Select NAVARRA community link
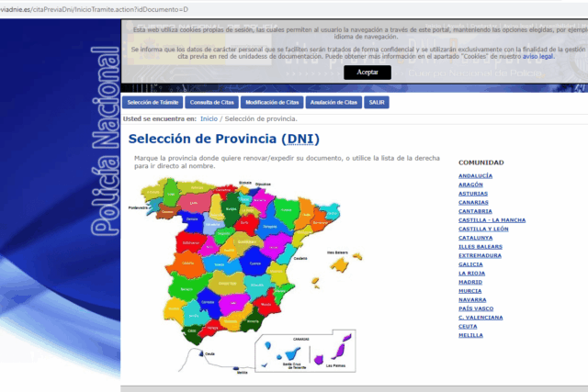588x392 pixels. (x=472, y=300)
